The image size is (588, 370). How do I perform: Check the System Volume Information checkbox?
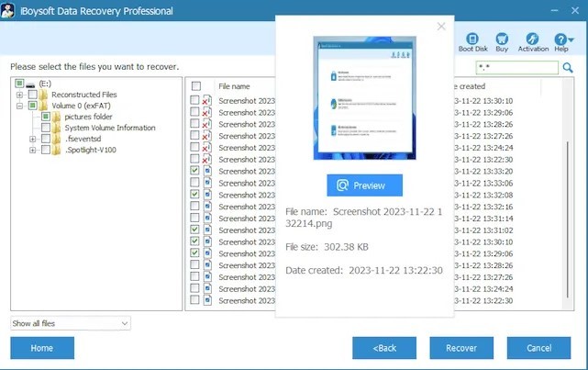[x=45, y=128]
